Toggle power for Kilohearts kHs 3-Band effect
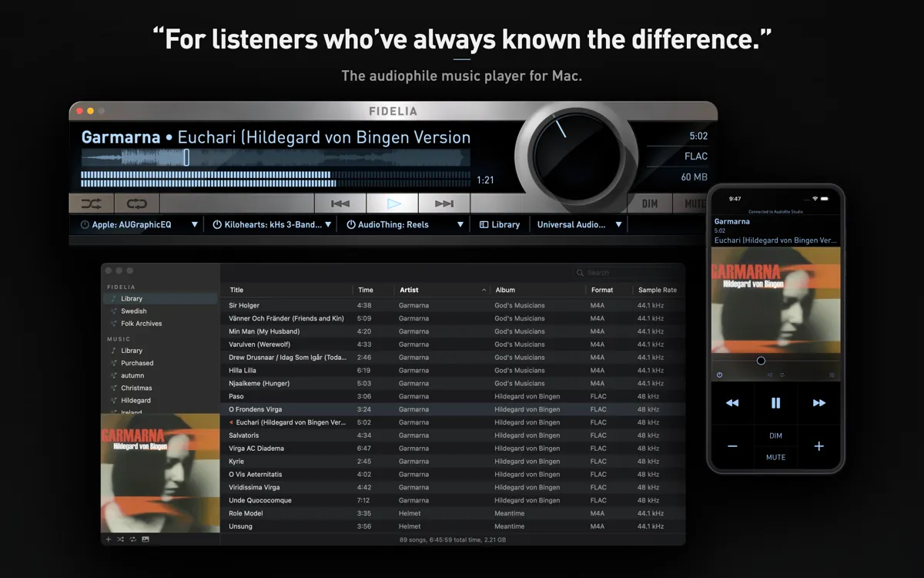Screen dimensions: 924x578 click(x=217, y=225)
